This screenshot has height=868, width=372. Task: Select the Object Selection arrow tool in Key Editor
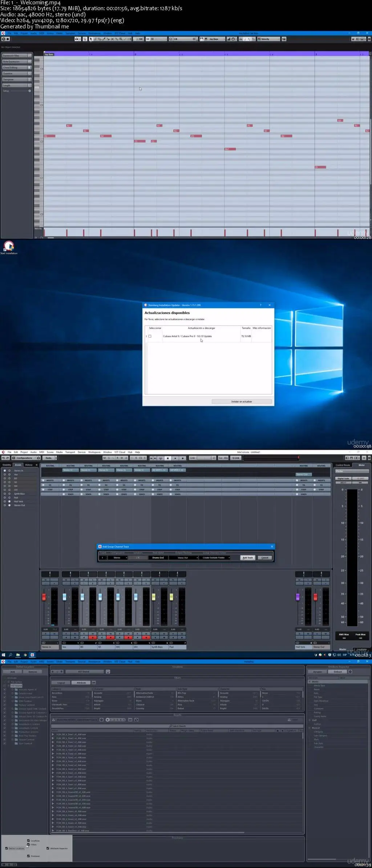pyautogui.click(x=91, y=39)
